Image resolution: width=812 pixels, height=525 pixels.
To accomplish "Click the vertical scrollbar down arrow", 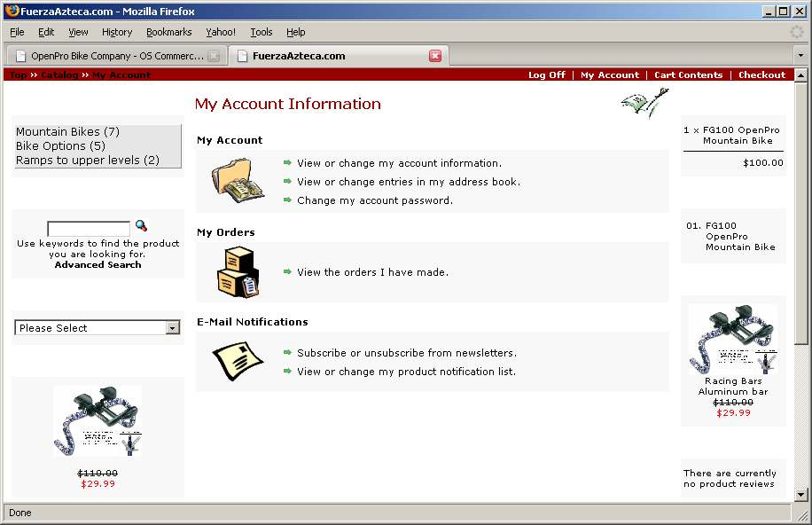I will (801, 494).
